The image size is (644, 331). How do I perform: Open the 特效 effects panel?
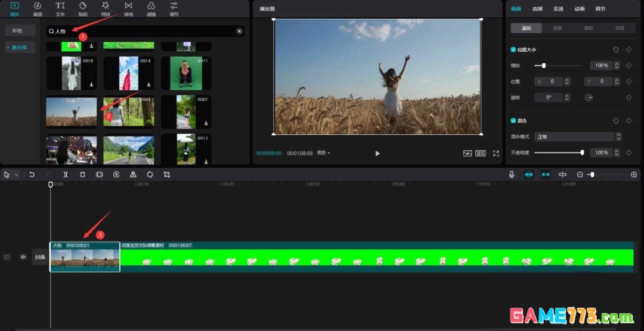coord(106,8)
